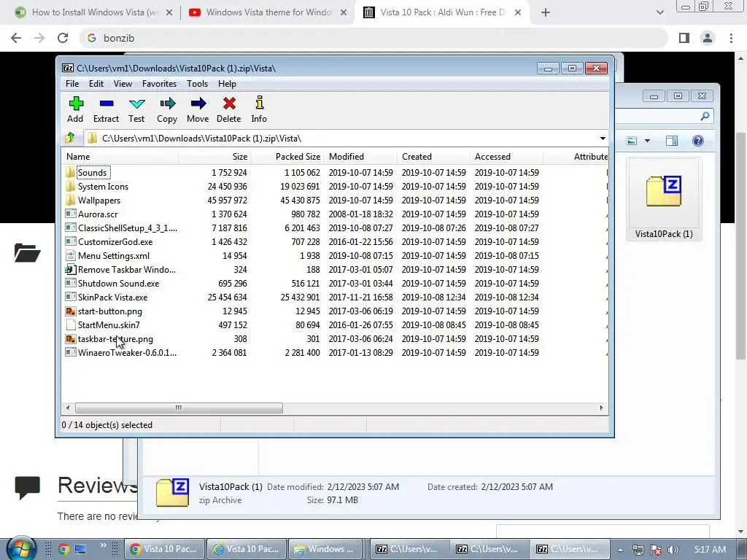Open the View menu
The width and height of the screenshot is (747, 560).
123,84
